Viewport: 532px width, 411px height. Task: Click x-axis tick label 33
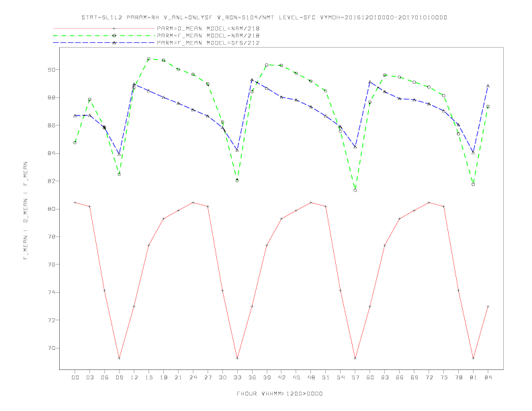coord(238,377)
